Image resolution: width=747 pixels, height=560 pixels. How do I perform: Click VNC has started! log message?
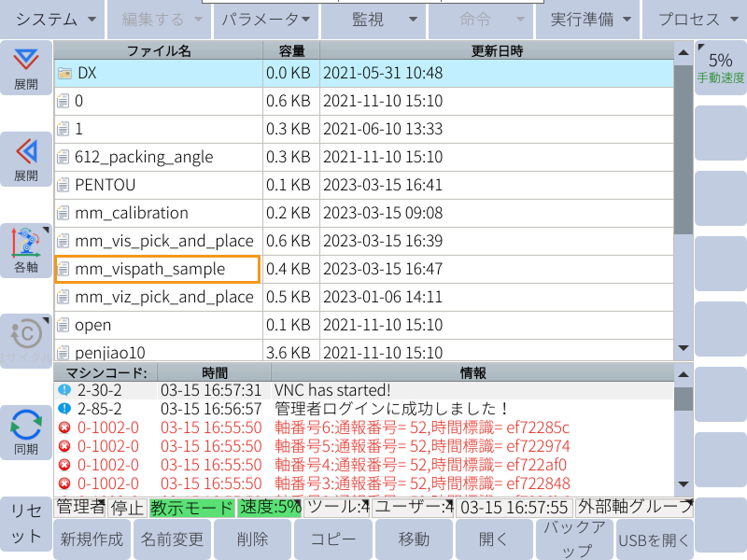(x=332, y=390)
